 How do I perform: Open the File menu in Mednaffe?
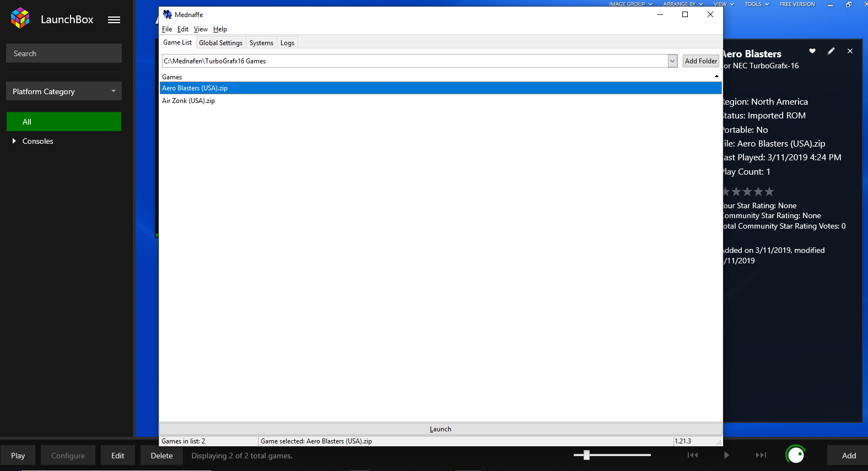pyautogui.click(x=167, y=29)
